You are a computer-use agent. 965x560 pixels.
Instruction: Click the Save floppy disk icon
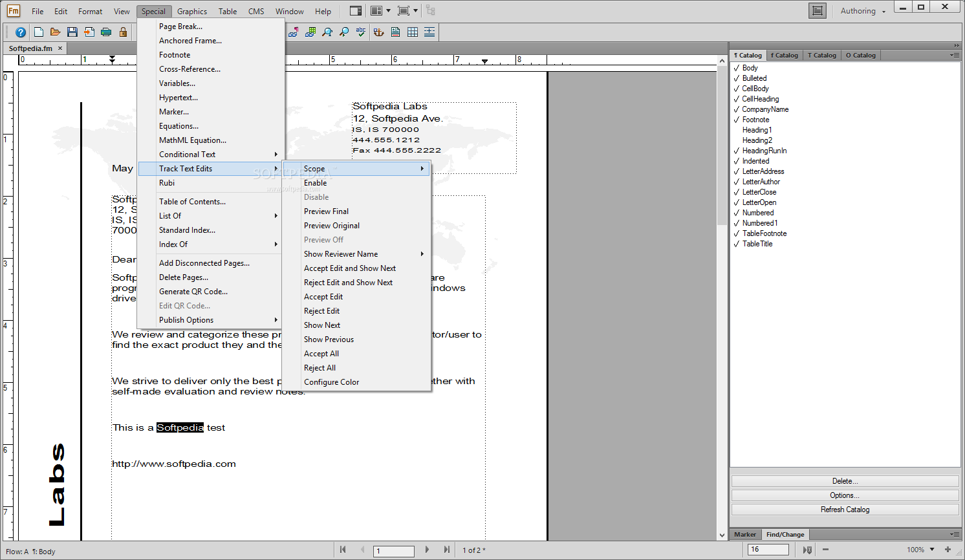tap(72, 32)
